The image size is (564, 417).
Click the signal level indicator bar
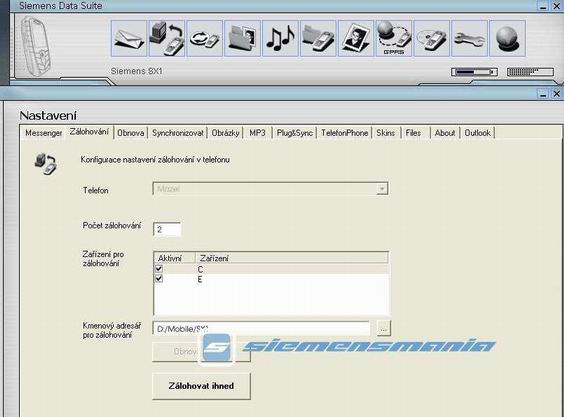530,72
